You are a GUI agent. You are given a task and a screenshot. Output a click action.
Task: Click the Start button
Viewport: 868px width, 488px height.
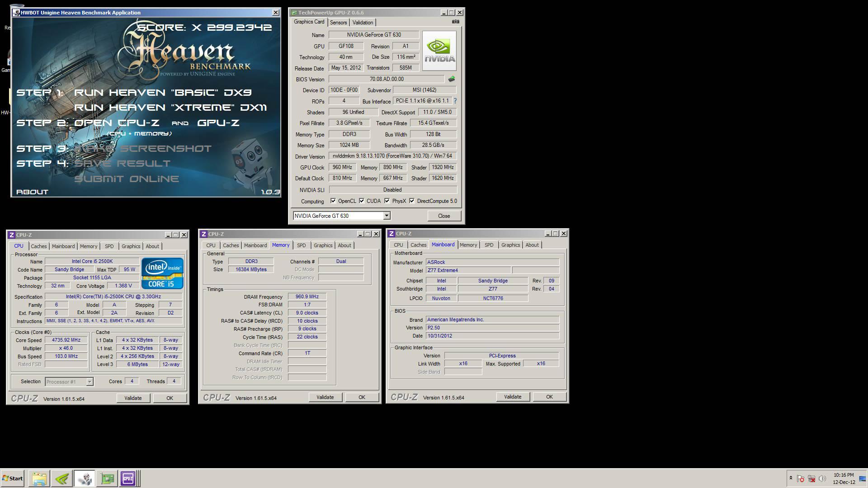tap(12, 479)
